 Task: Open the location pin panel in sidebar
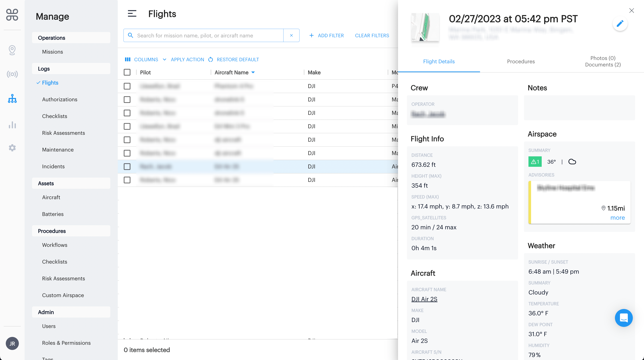coord(12,50)
